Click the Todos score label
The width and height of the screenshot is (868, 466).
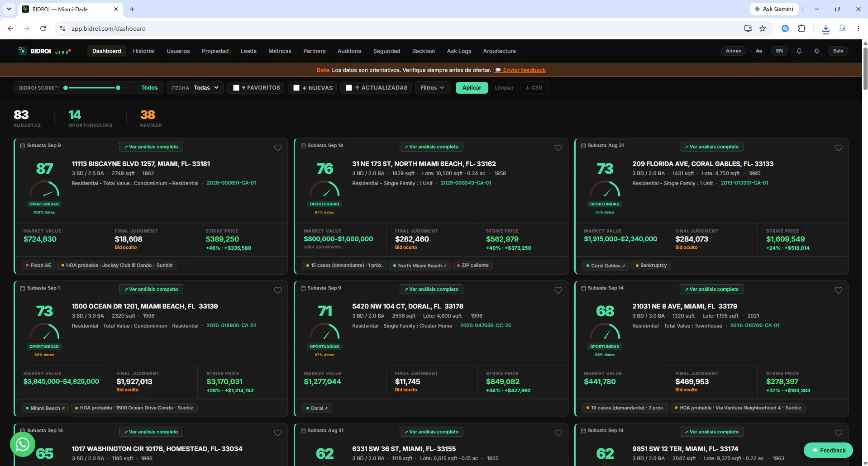[149, 88]
